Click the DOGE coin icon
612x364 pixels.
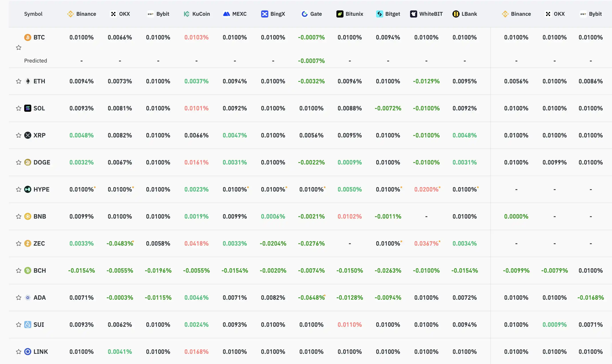28,162
